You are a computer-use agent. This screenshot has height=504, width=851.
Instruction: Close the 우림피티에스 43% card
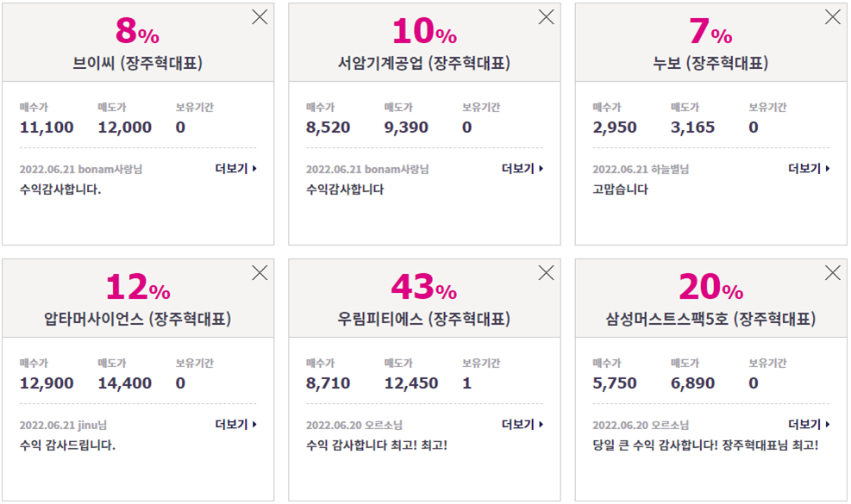(546, 272)
